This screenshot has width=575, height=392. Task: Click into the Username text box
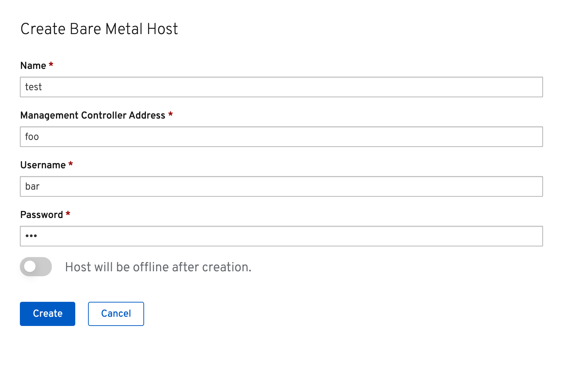pos(281,186)
